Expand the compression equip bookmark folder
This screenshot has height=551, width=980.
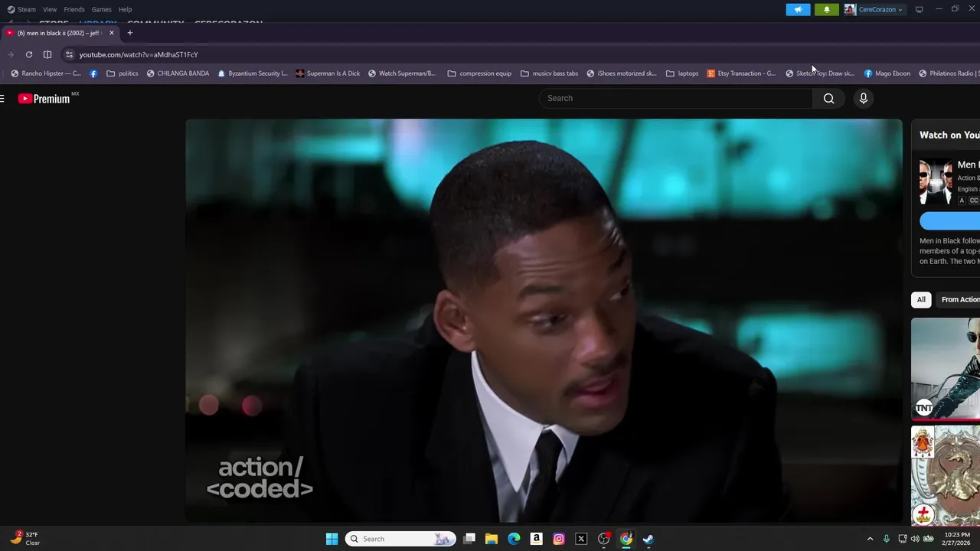[479, 73]
